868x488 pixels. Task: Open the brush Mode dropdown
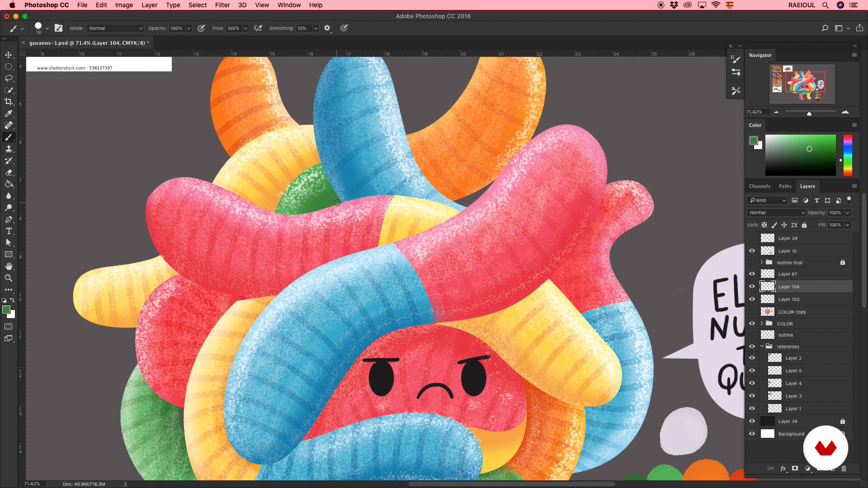115,28
